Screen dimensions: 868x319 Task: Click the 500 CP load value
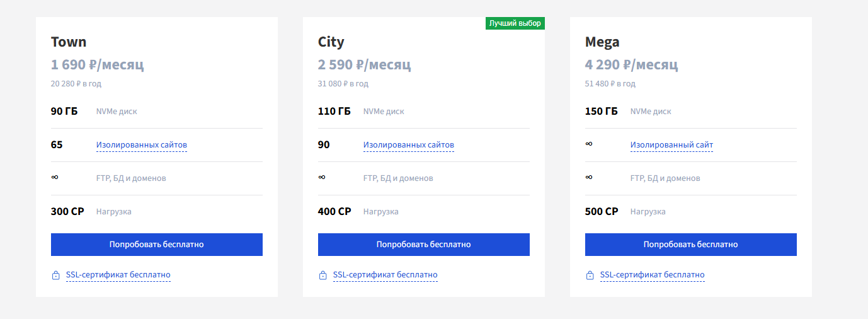[x=602, y=212]
